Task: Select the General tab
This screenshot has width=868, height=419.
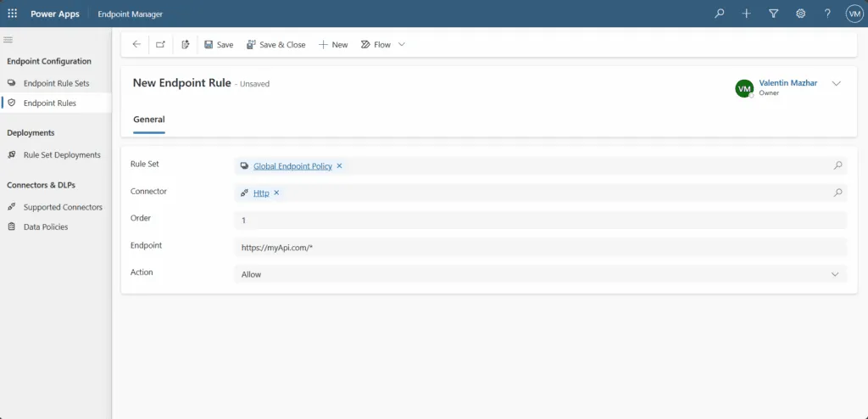Action: click(x=149, y=119)
